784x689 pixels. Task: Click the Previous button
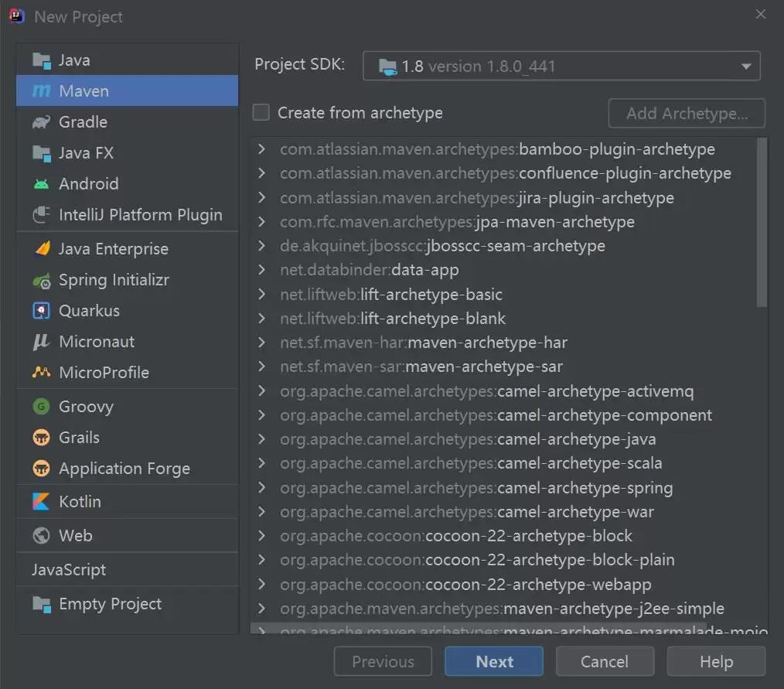pos(383,661)
